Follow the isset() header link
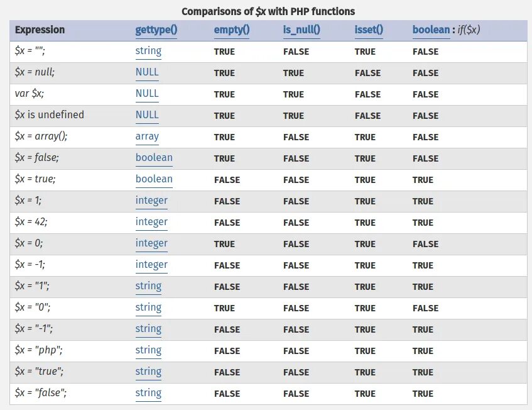532x410 pixels. click(x=369, y=30)
